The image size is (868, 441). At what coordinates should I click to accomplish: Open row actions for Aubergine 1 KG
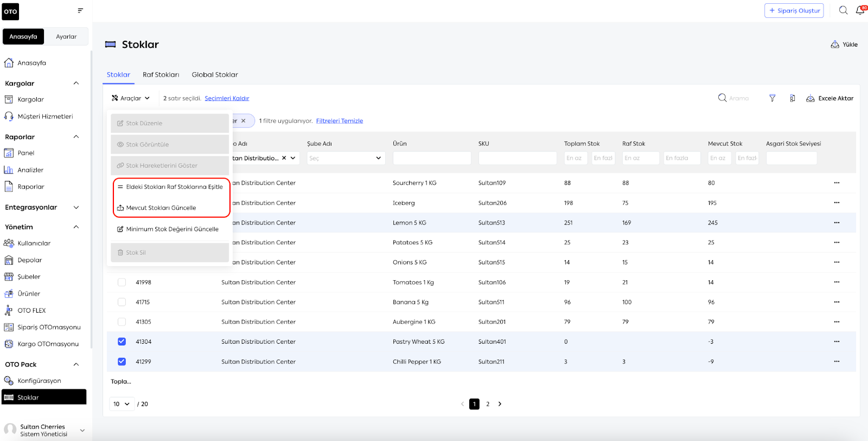837,322
